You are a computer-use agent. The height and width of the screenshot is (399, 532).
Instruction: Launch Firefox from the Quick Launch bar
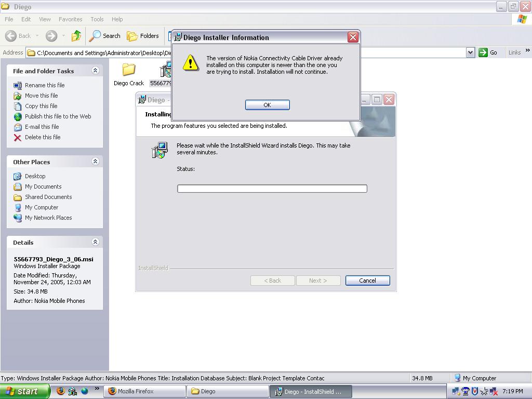click(61, 391)
